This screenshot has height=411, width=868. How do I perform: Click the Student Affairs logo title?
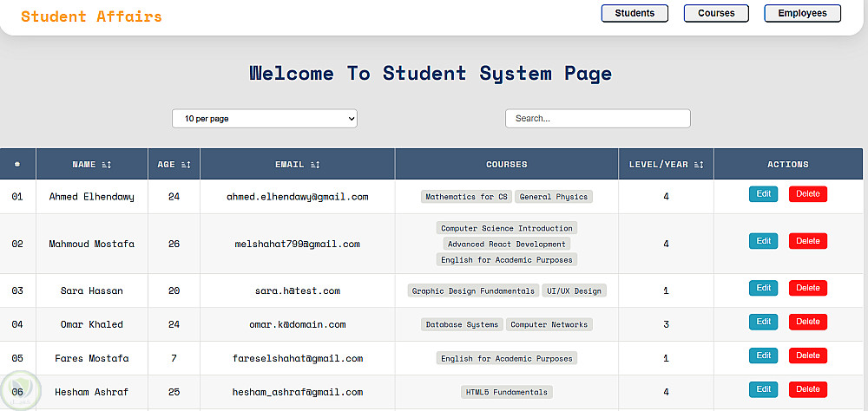(x=91, y=16)
